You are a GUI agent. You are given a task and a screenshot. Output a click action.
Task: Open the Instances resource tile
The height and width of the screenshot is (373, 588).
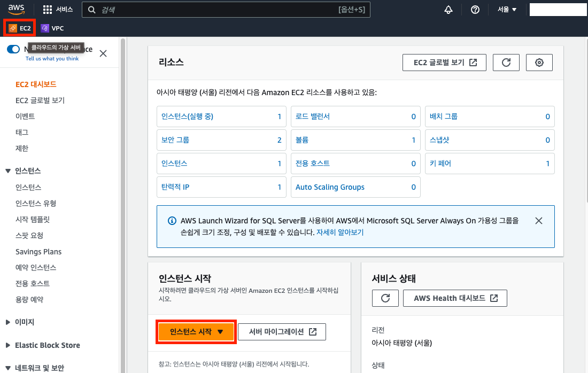tap(222, 164)
